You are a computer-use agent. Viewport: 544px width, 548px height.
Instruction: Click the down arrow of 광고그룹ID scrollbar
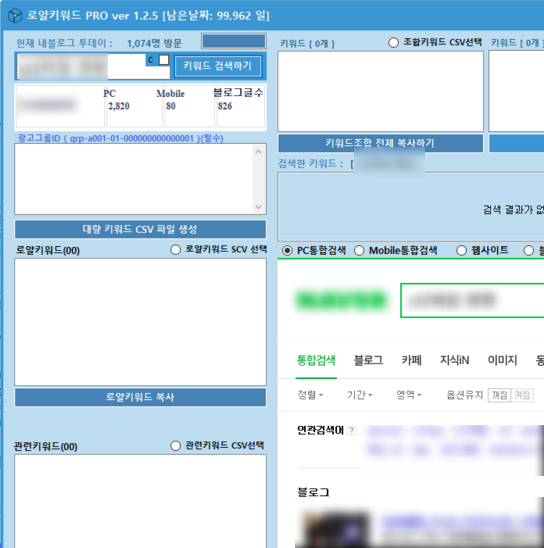tap(259, 207)
